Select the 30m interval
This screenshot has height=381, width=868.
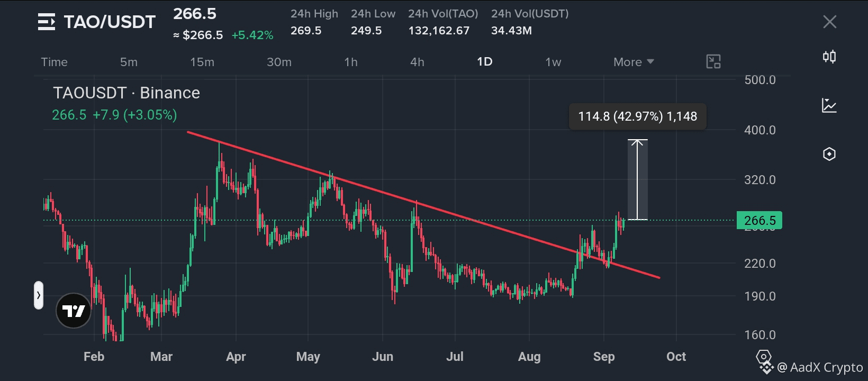[x=279, y=62]
